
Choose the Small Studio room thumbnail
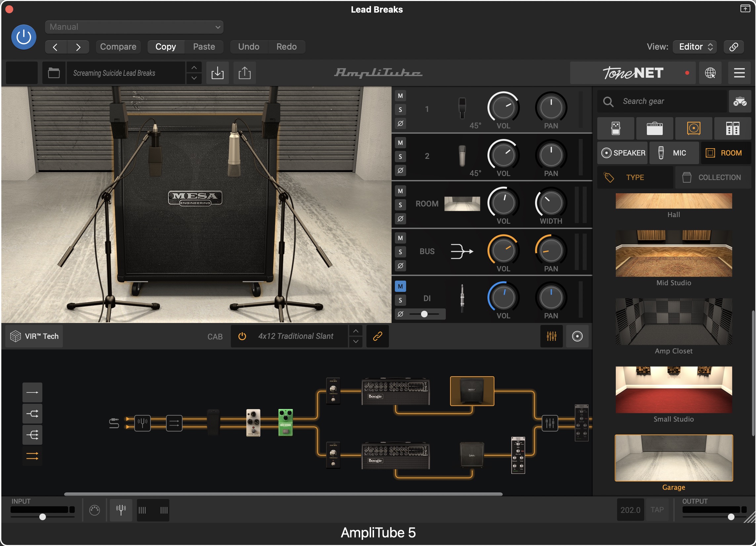pos(674,390)
